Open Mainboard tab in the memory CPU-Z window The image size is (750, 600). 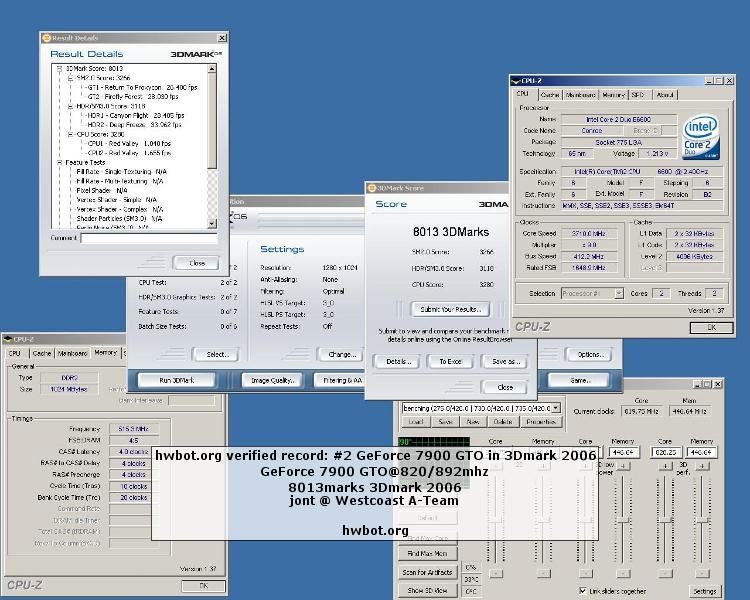tap(72, 353)
